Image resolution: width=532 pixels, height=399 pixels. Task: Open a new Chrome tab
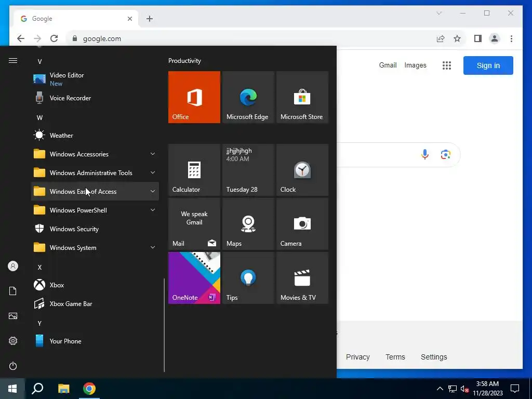(150, 19)
